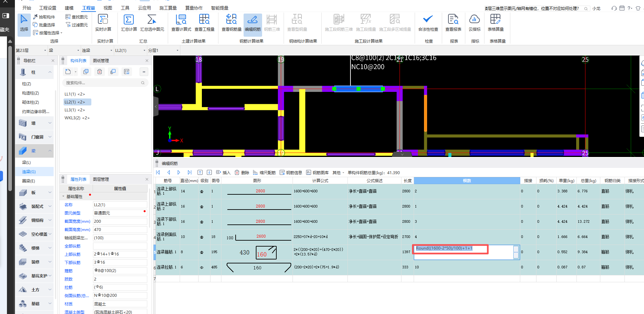Image resolution: width=644 pixels, height=314 pixels.
Task: Move the rebar row up
Action: (x=200, y=173)
